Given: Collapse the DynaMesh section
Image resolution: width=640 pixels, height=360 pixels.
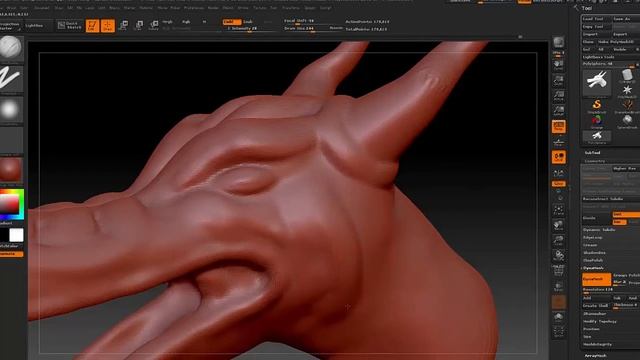Looking at the screenshot, I should click(x=593, y=268).
